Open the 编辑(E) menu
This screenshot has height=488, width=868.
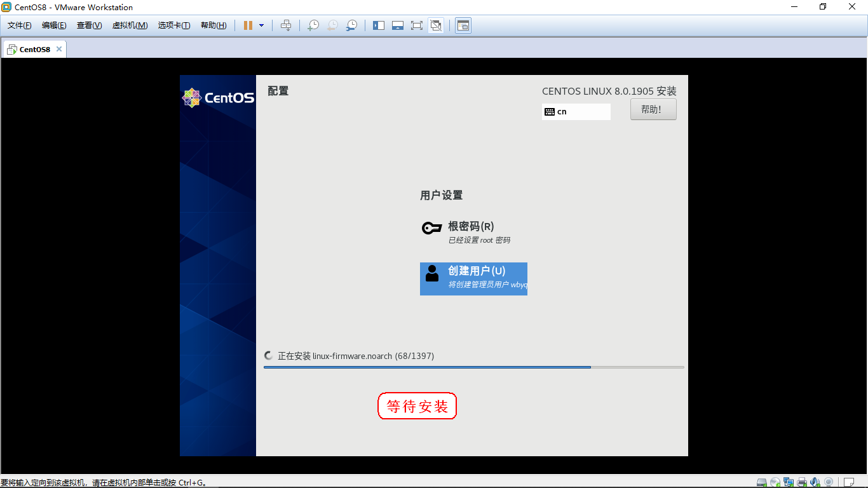point(54,25)
